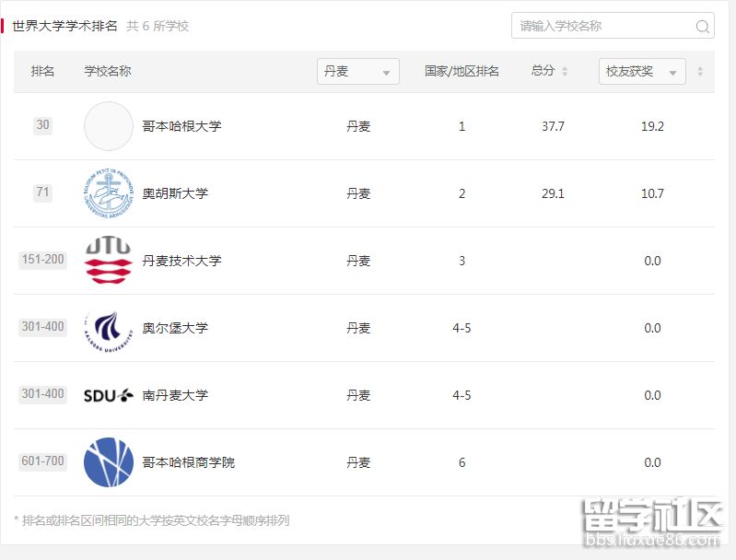
Task: Click the 共 6 所学校 count text
Action: (158, 26)
